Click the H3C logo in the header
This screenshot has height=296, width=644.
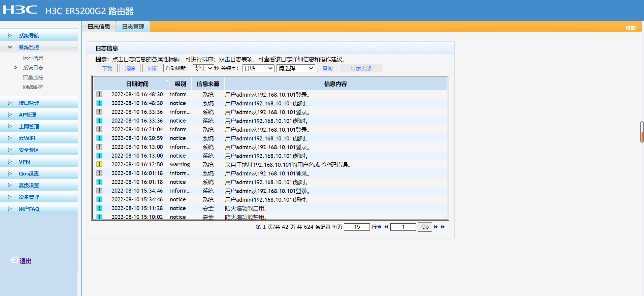pos(20,10)
